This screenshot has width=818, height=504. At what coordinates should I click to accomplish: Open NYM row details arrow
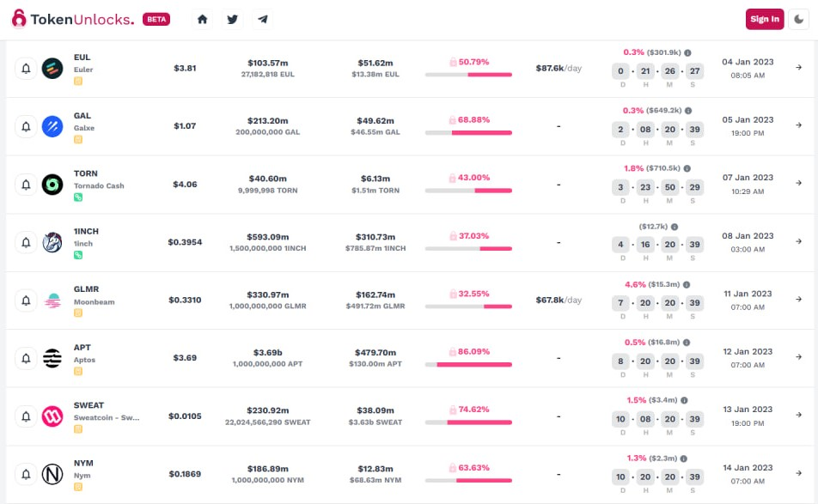pos(799,473)
